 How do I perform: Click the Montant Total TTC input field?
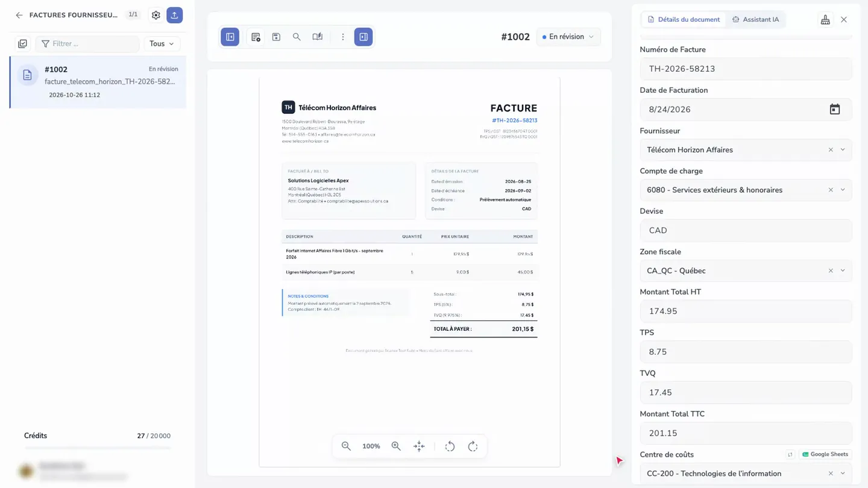(x=746, y=433)
